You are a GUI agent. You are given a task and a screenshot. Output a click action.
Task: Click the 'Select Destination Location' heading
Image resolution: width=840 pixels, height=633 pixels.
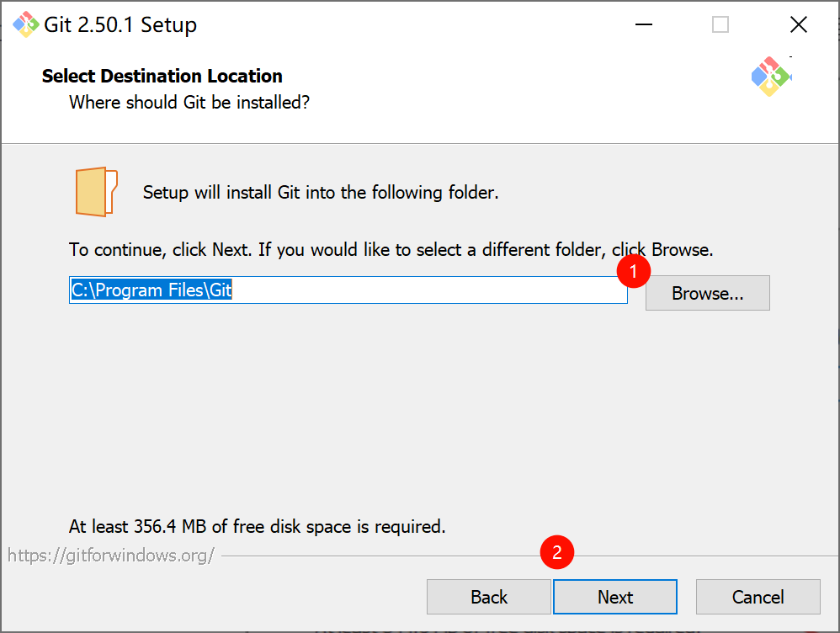point(162,76)
